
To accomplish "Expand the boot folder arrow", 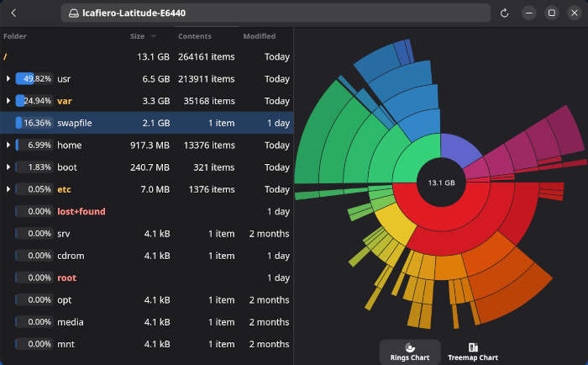I will coord(8,167).
